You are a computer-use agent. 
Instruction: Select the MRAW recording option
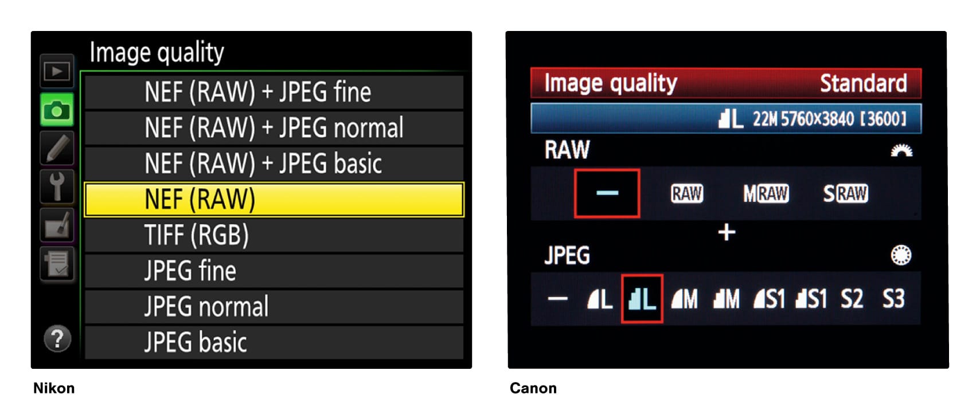[x=765, y=194]
